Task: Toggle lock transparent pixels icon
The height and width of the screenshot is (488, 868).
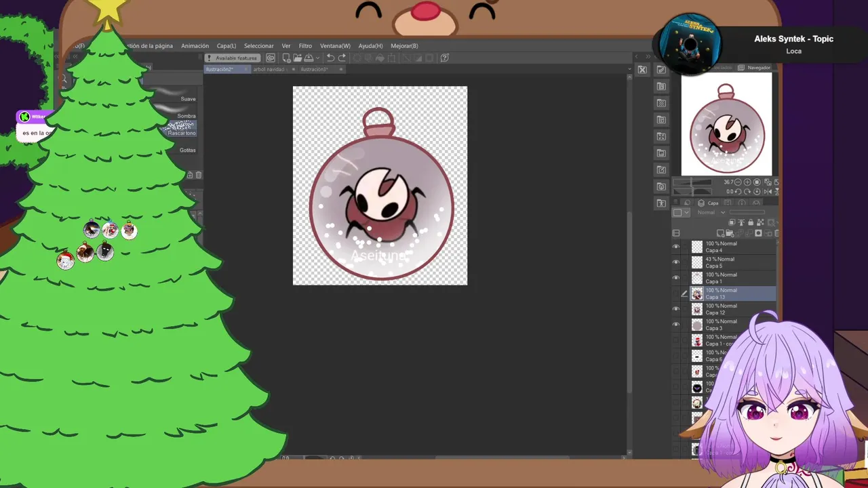Action: [760, 222]
